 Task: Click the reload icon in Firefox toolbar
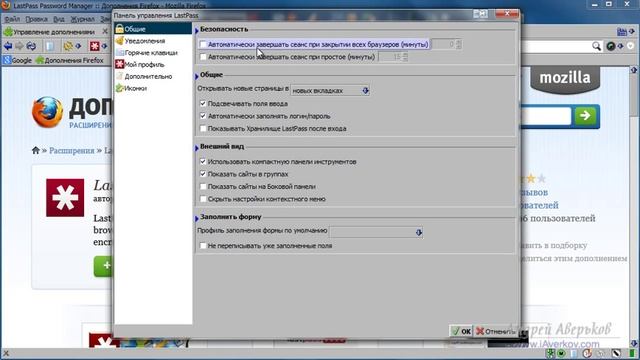pos(31,46)
